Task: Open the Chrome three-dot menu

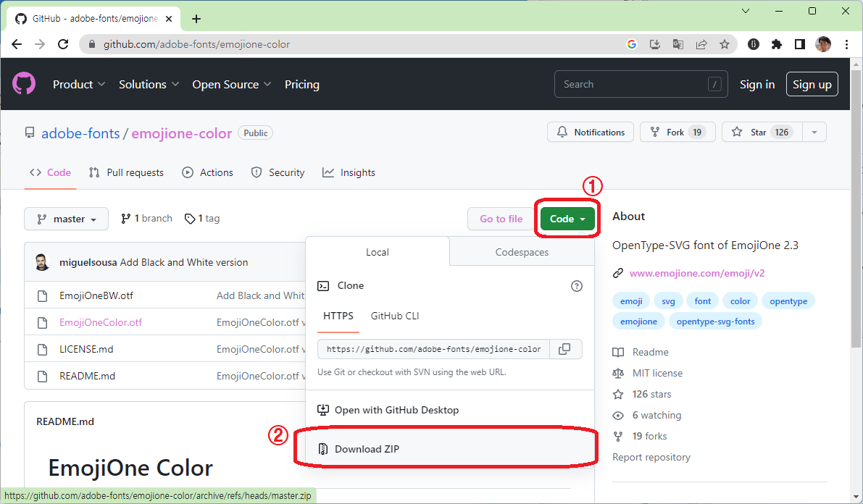Action: pos(846,45)
